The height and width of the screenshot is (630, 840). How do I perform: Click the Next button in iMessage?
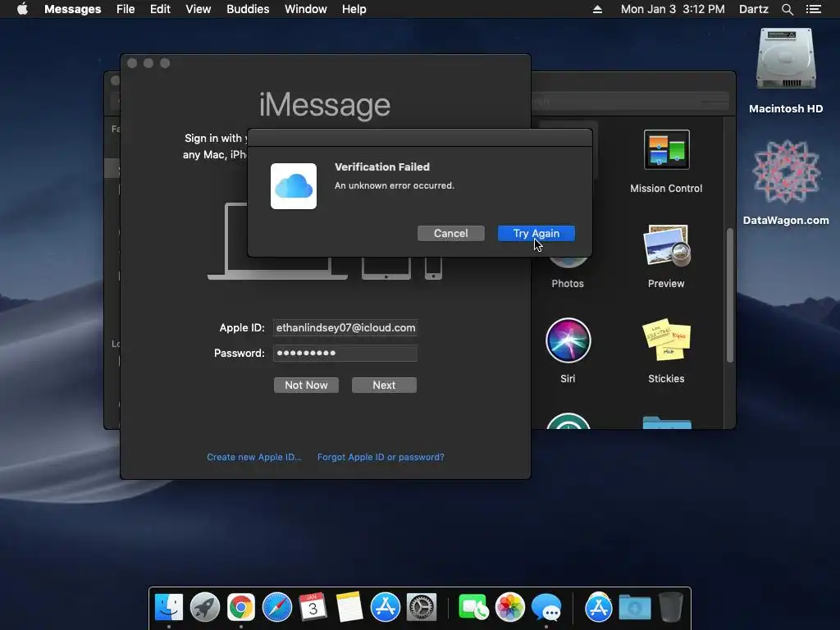(x=384, y=385)
